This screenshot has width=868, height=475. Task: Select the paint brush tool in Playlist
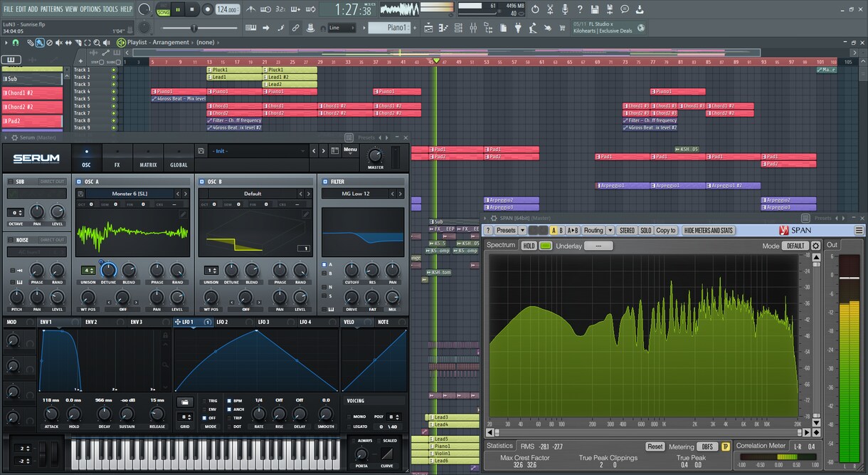pyautogui.click(x=40, y=43)
